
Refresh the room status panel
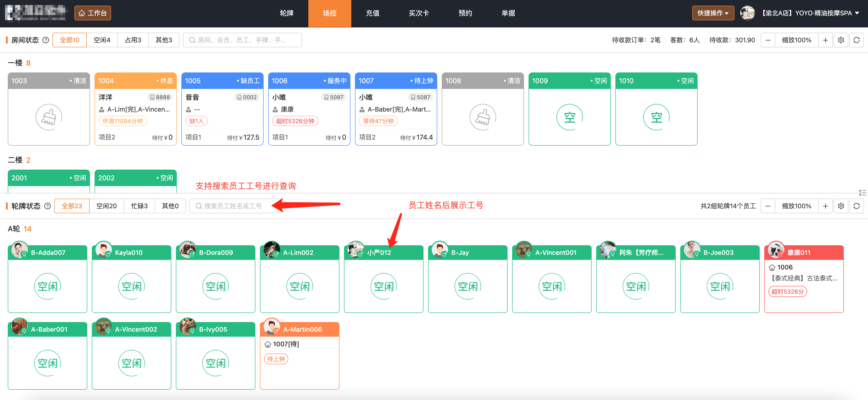[x=856, y=40]
